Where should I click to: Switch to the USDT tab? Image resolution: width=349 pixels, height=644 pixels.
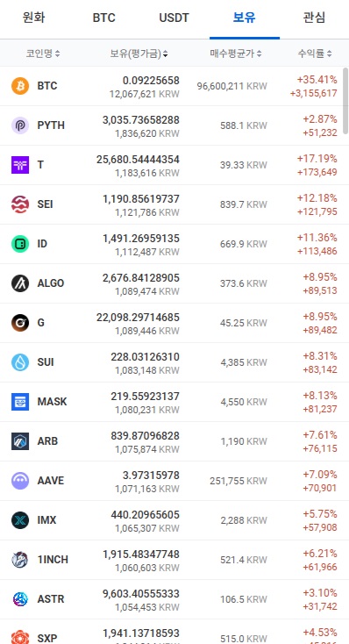(174, 18)
